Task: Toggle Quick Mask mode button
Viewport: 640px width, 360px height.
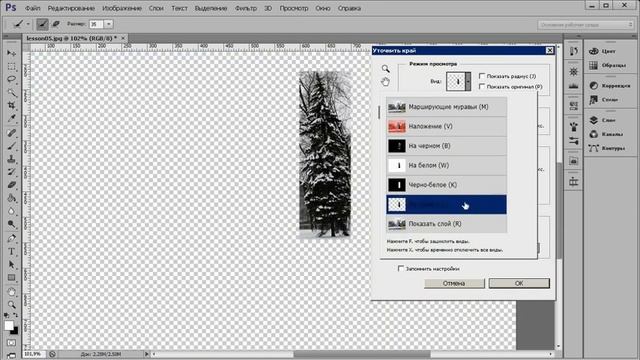Action: click(x=11, y=343)
